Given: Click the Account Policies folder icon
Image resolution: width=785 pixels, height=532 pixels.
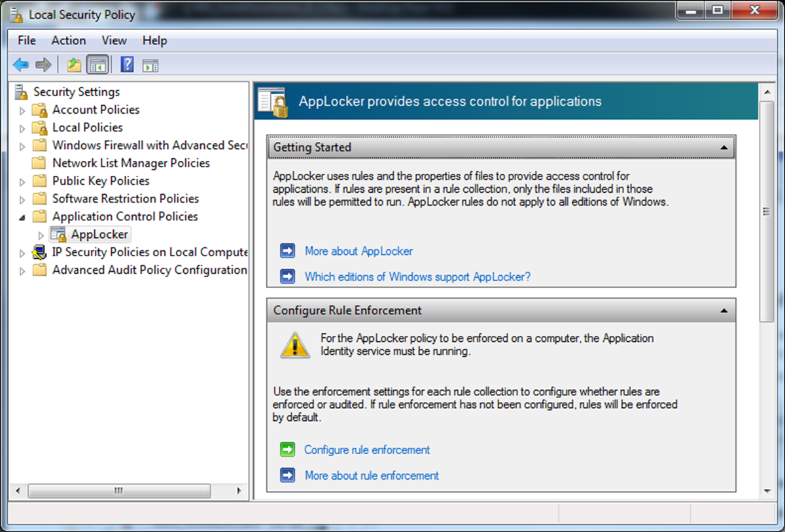Looking at the screenshot, I should pyautogui.click(x=40, y=110).
